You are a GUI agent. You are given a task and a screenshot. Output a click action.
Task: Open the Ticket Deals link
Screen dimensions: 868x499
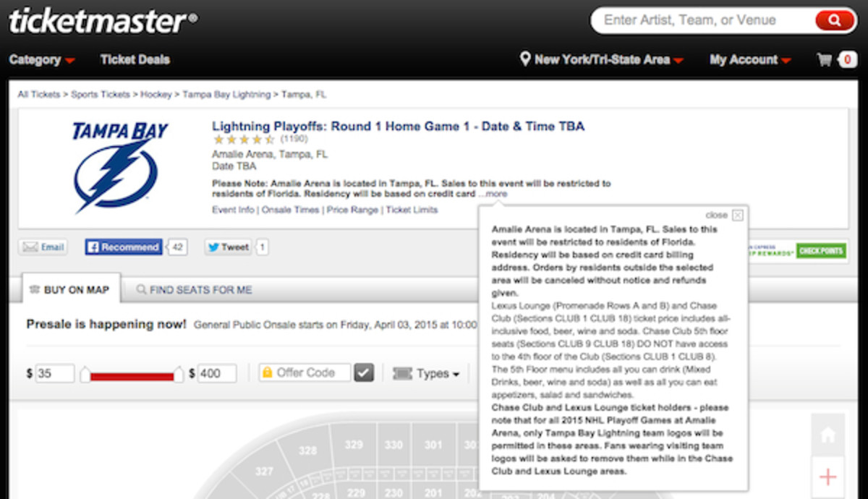click(135, 60)
